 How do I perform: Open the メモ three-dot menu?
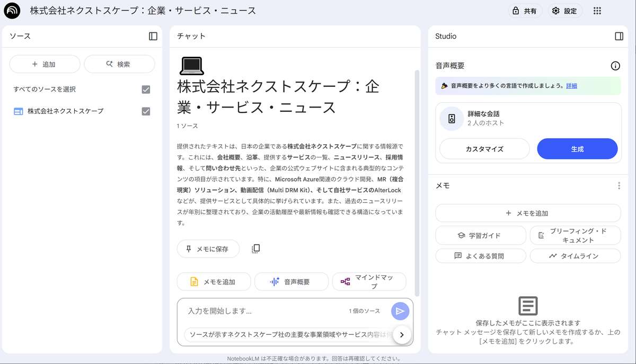[619, 185]
